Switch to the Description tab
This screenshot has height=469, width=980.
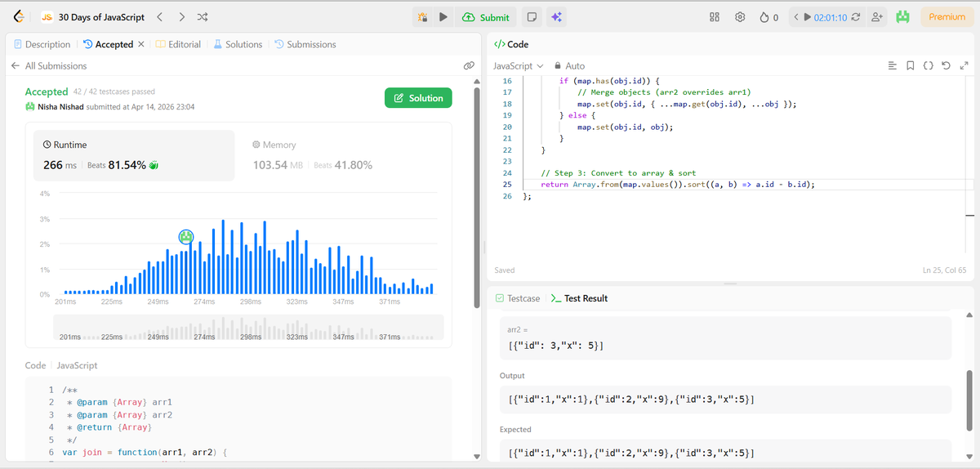pyautogui.click(x=42, y=44)
